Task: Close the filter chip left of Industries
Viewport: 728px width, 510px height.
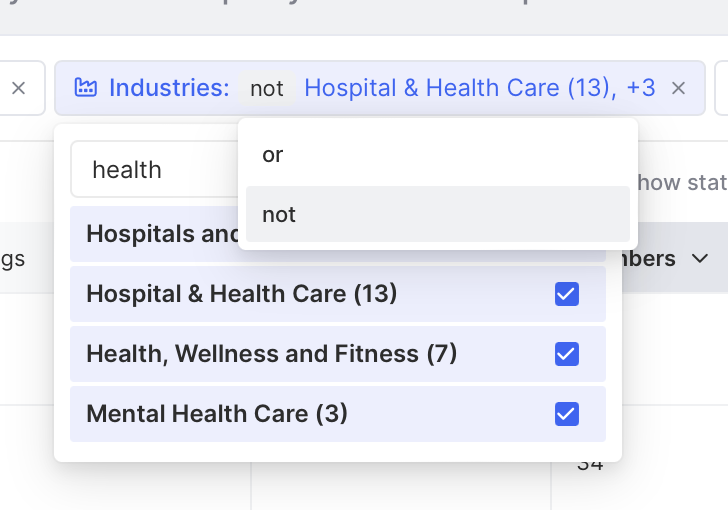Action: coord(19,88)
